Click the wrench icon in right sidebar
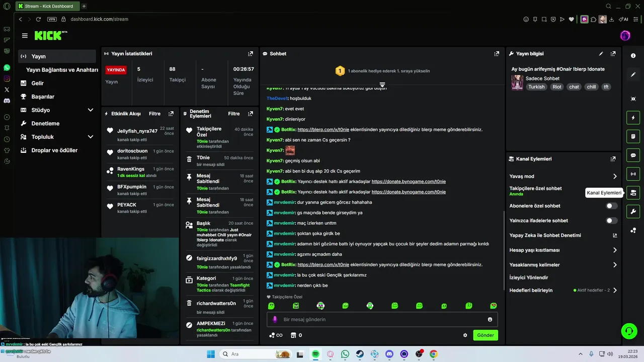Viewport: 644px width, 362px height. [x=633, y=212]
